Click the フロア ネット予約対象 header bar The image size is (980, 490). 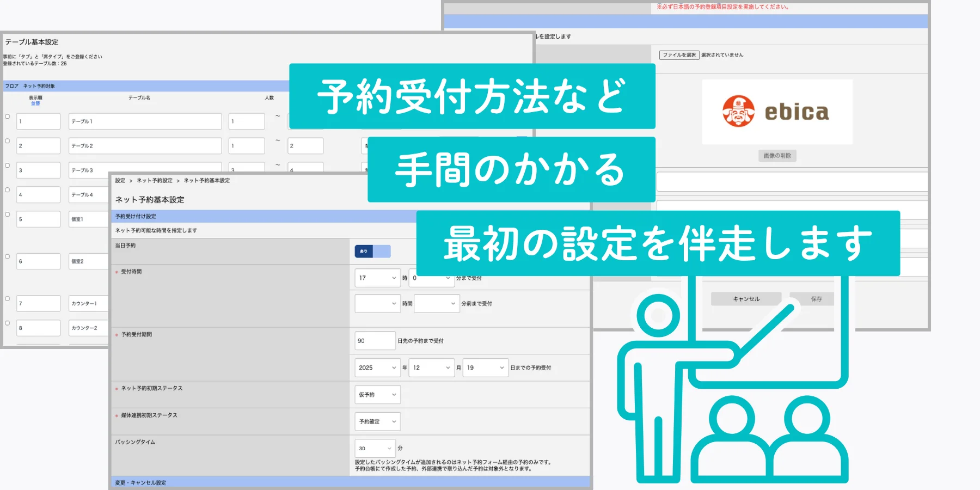(x=146, y=86)
